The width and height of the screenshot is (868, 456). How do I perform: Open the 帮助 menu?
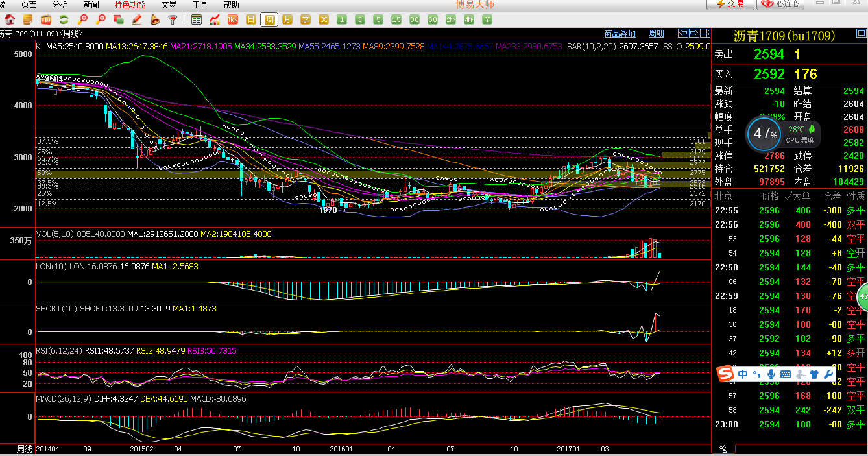(x=231, y=5)
